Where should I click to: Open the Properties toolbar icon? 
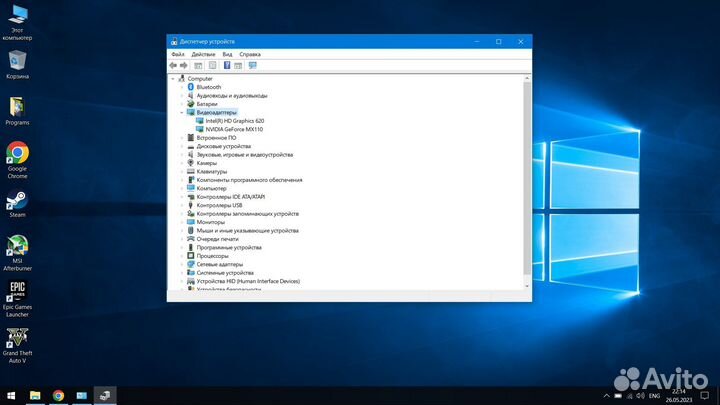click(212, 66)
